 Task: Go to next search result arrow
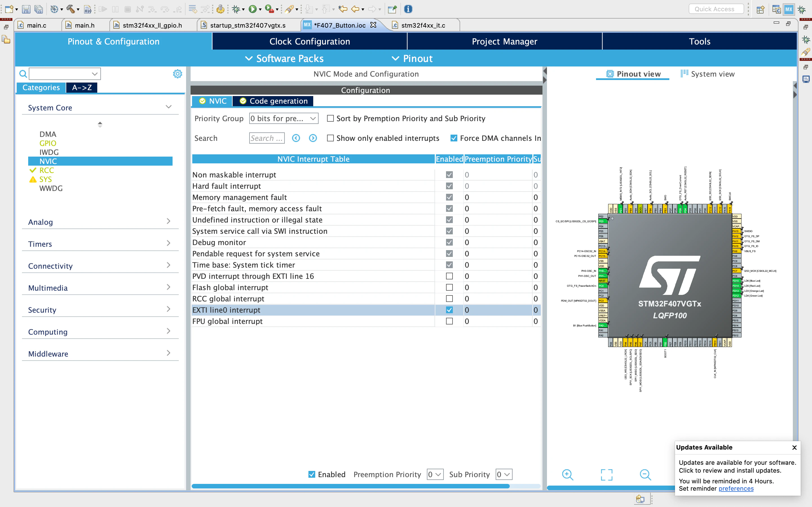[313, 138]
